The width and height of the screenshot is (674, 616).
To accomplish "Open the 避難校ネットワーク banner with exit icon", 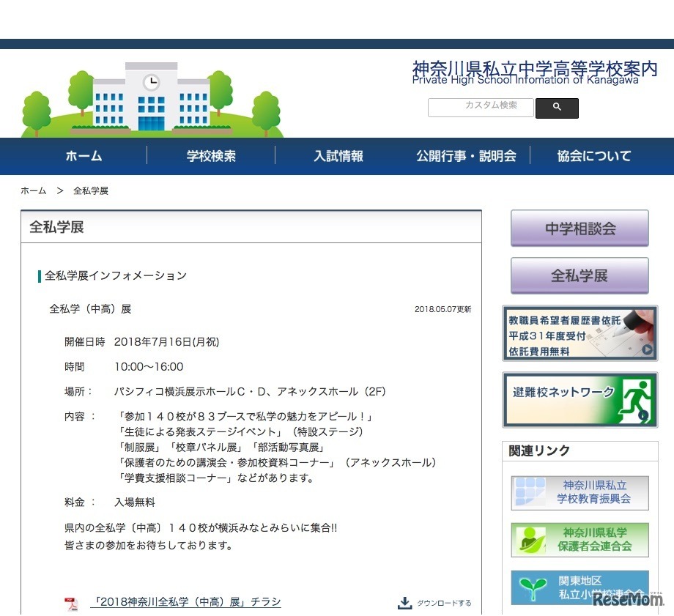I will [579, 399].
